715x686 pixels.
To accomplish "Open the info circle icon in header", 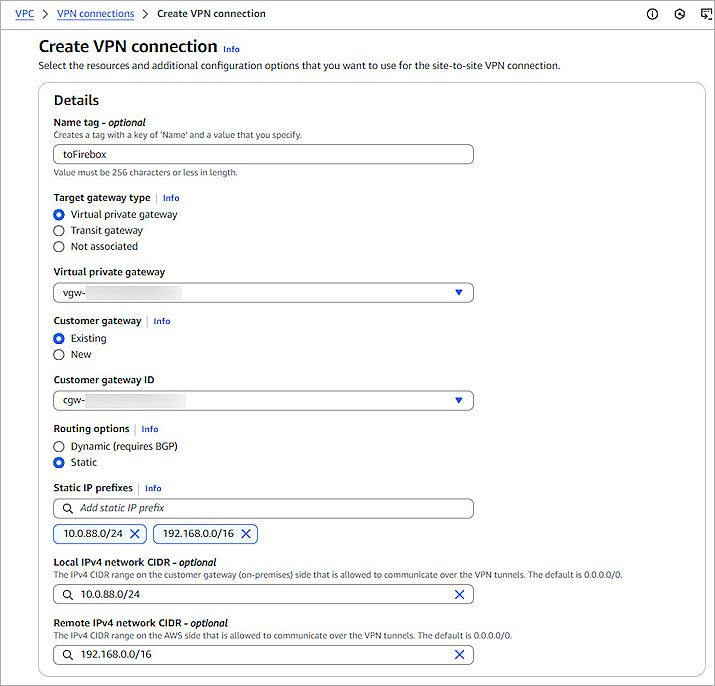I will point(652,15).
